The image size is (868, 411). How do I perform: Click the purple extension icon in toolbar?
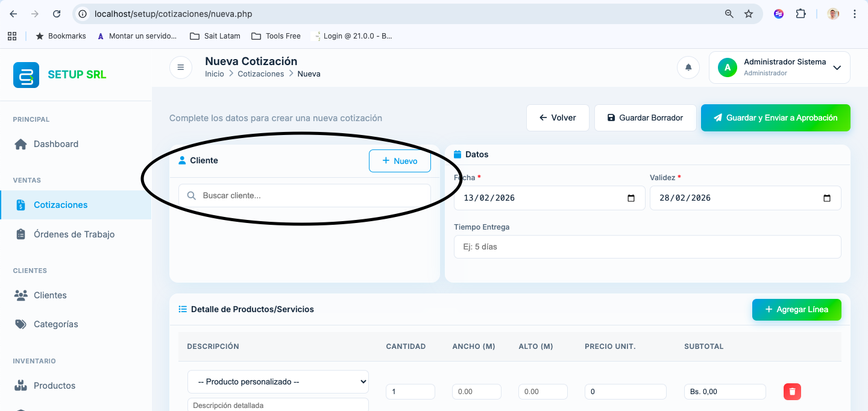click(779, 14)
